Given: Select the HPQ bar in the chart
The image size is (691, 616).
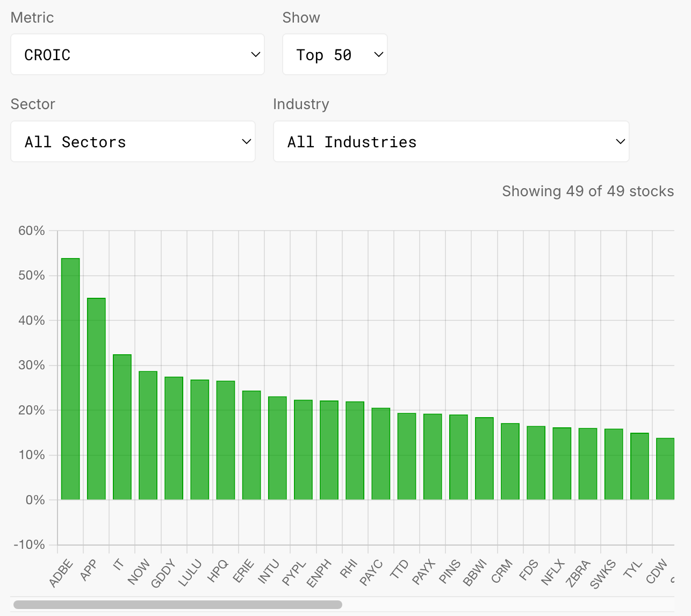Looking at the screenshot, I should (x=226, y=440).
